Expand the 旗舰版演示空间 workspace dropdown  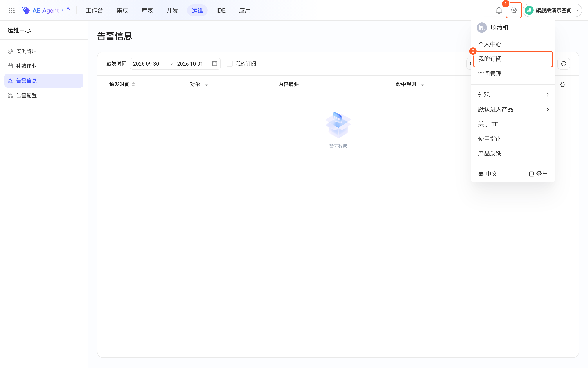pos(552,10)
